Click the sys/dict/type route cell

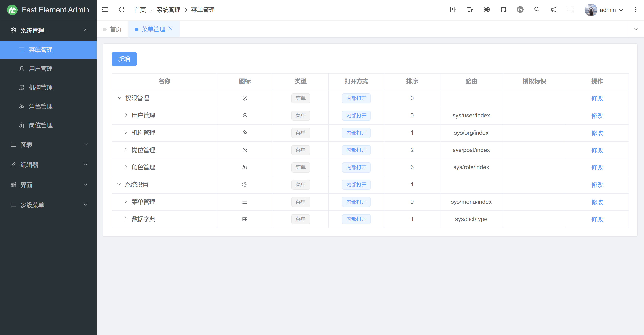point(471,219)
